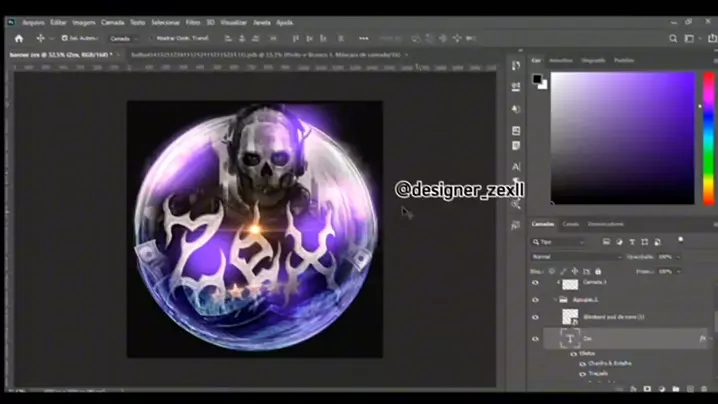Open the Arquivo menu
Screen dimensions: 718x404
point(33,21)
